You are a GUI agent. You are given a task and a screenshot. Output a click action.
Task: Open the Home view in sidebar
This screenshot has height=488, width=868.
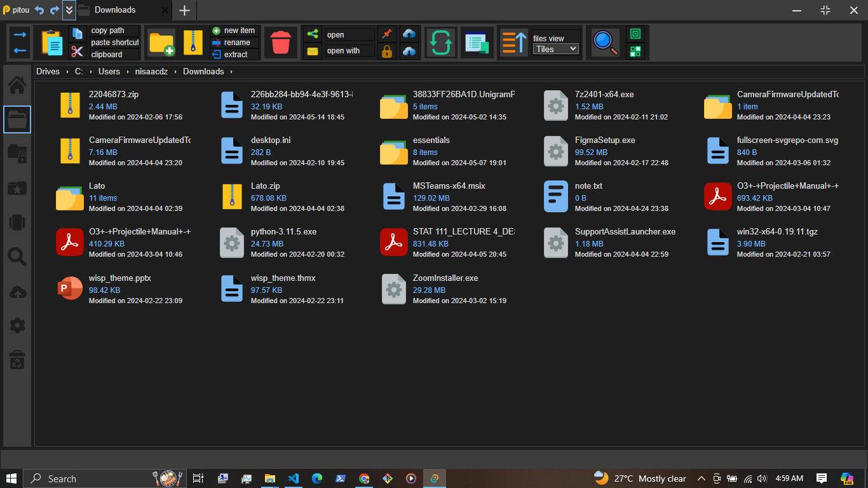[x=17, y=85]
